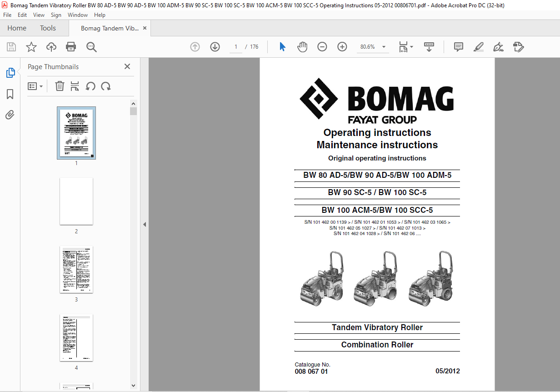Click the insert pages icon in thumbnails panel
This screenshot has height=392, width=560.
click(x=75, y=86)
